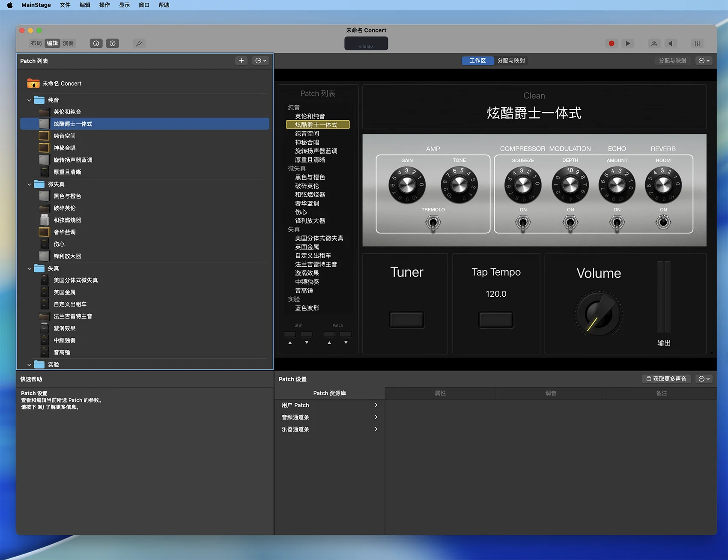Click the wrench tuner icon in toolbar

pyautogui.click(x=139, y=43)
